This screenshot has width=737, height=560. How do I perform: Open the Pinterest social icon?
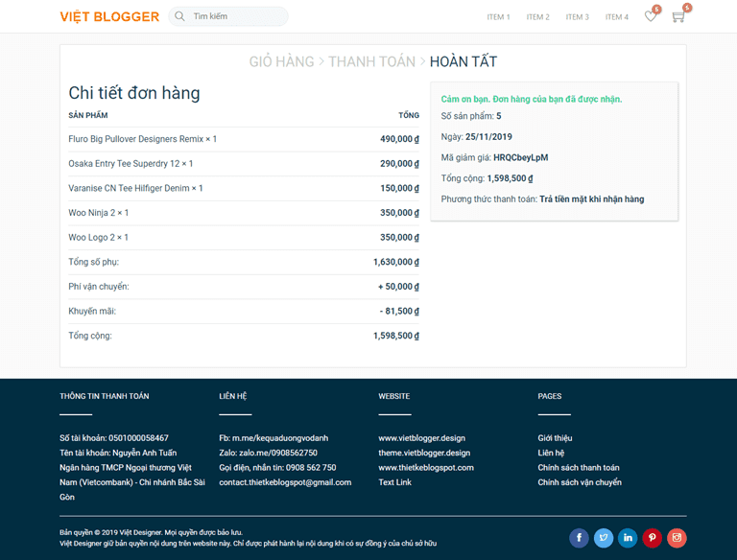click(653, 537)
